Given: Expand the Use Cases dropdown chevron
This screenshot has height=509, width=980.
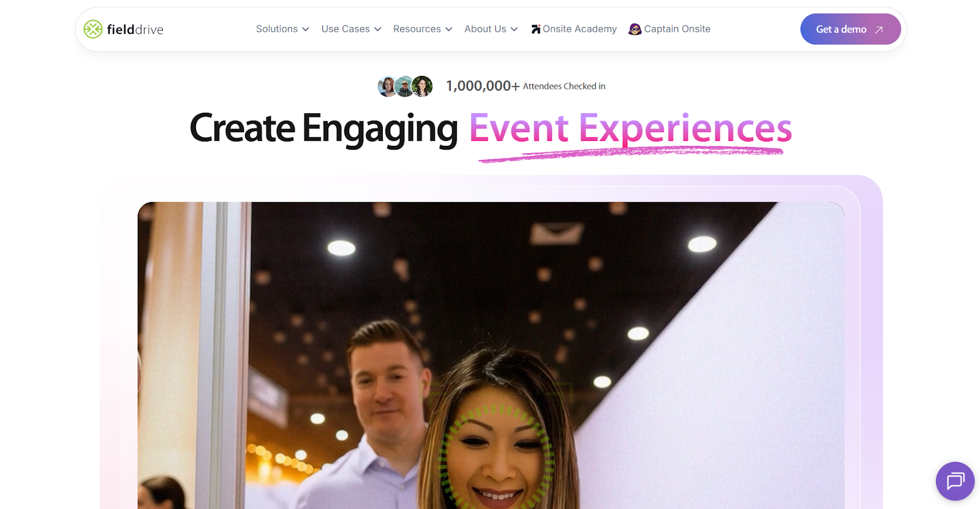Looking at the screenshot, I should 378,29.
